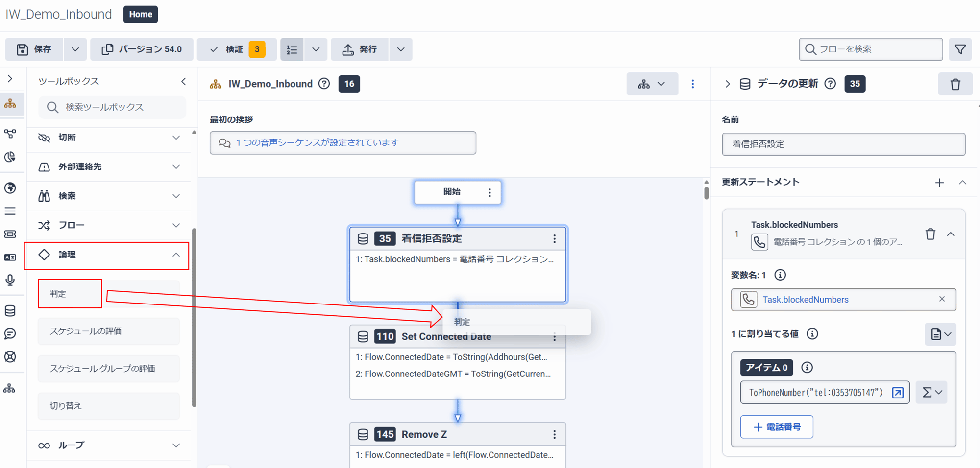Collapse the 更新ステートメント section
This screenshot has width=980, height=468.
click(x=963, y=183)
